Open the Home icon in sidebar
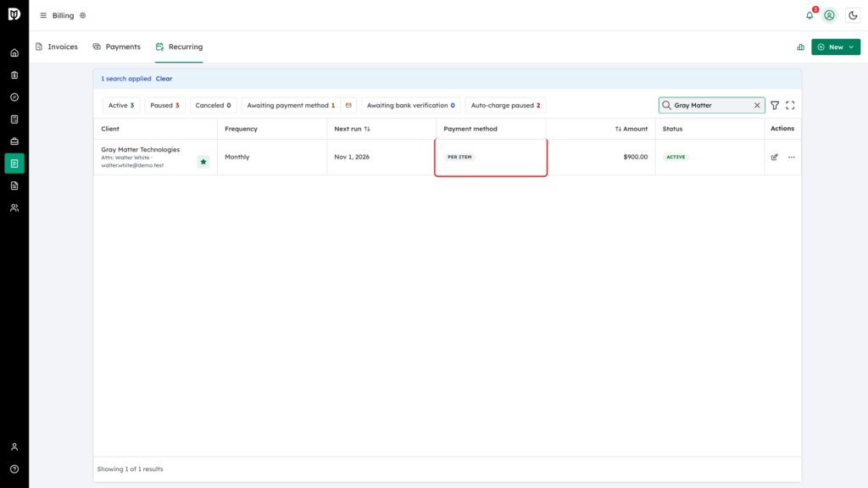The width and height of the screenshot is (868, 488). click(14, 53)
